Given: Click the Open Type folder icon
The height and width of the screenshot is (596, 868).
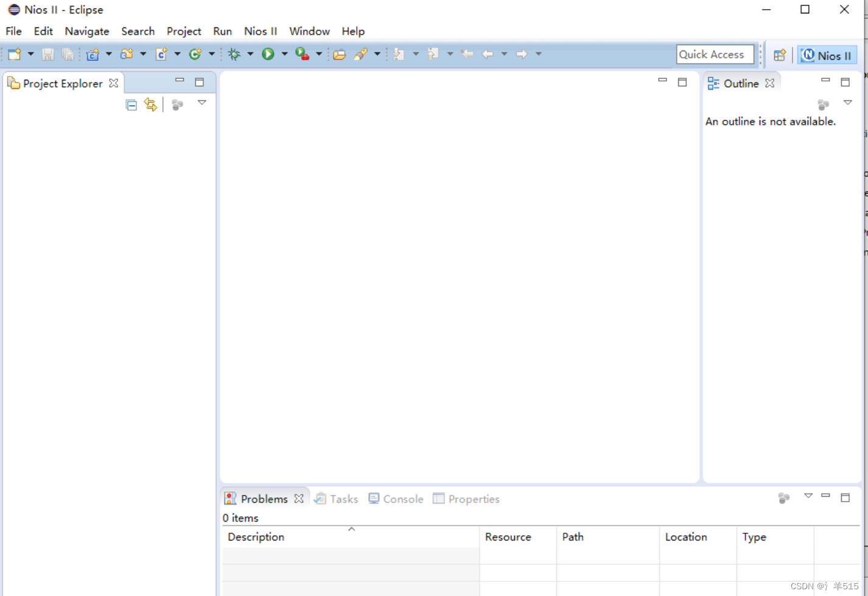Looking at the screenshot, I should tap(340, 54).
